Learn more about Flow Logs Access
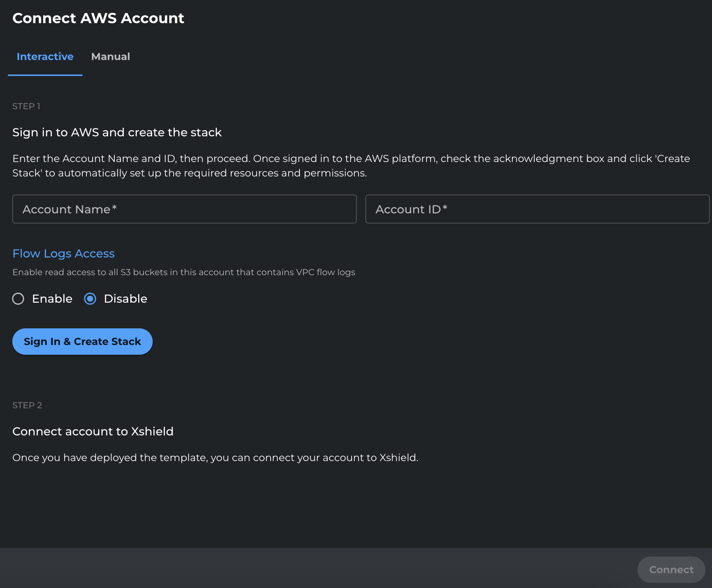The width and height of the screenshot is (712, 588). pyautogui.click(x=63, y=253)
